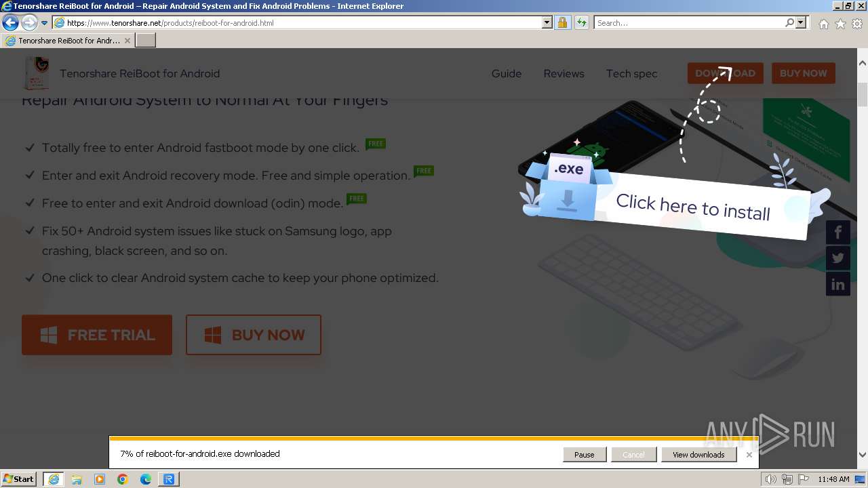The image size is (868, 488).
Task: Switch to Internet Explorer in the taskbar
Action: click(53, 479)
